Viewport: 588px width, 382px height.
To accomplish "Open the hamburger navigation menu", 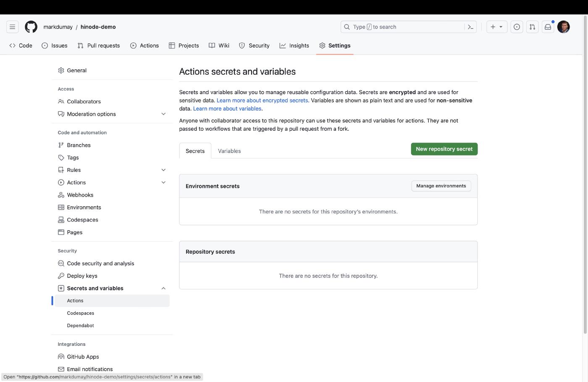I will tap(12, 27).
